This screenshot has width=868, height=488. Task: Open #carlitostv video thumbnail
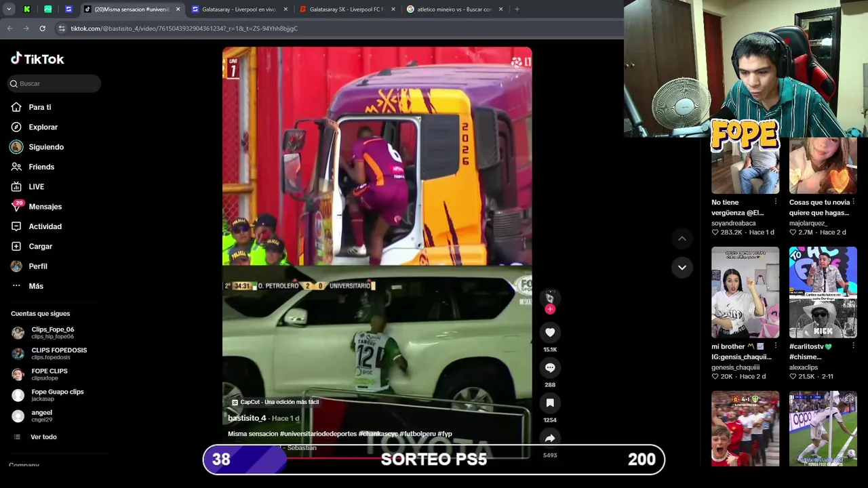(x=823, y=292)
